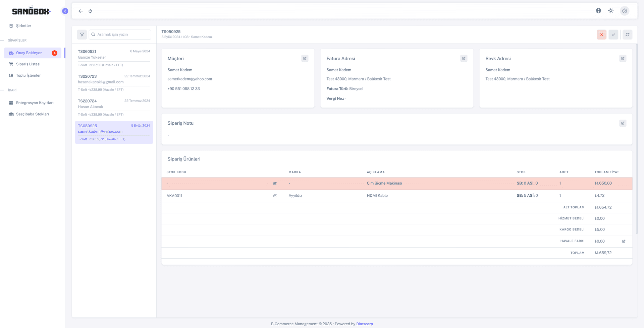This screenshot has height=328, width=644.
Task: Open Sipariş Listesi in sidebar
Action: [28, 64]
